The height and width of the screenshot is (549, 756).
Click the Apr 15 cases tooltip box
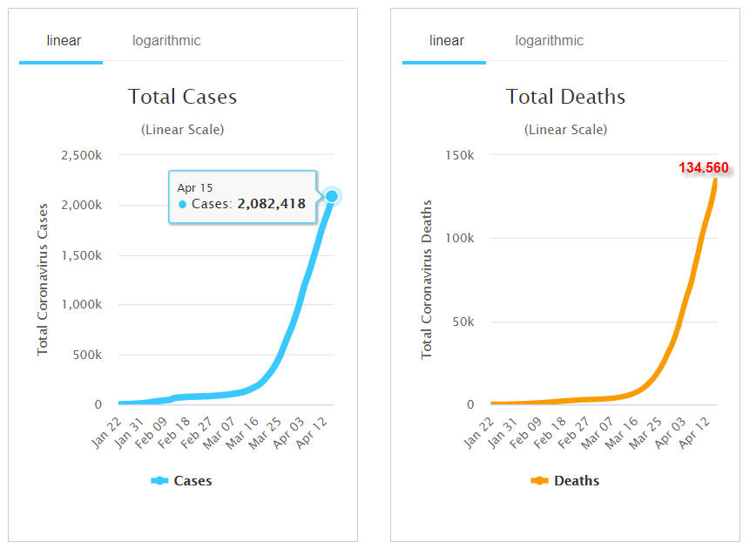click(242, 196)
